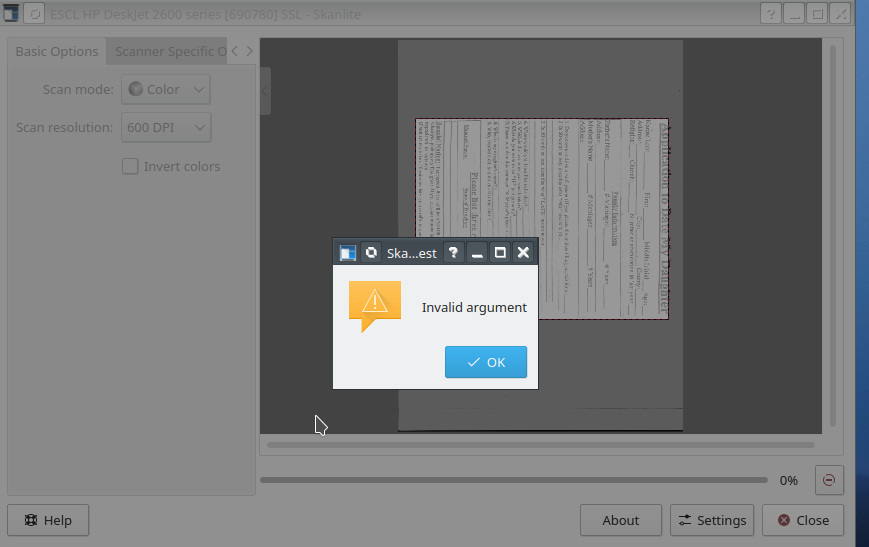The image size is (869, 547).
Task: Click the warning icon in the error dialog
Action: (374, 305)
